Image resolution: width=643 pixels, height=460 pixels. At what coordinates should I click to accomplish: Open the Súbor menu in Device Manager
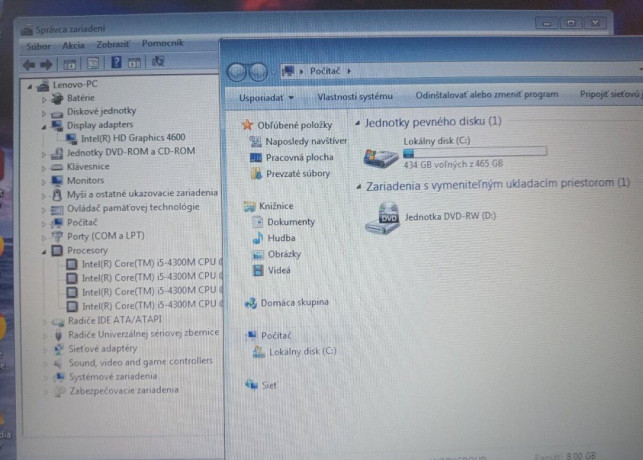38,46
